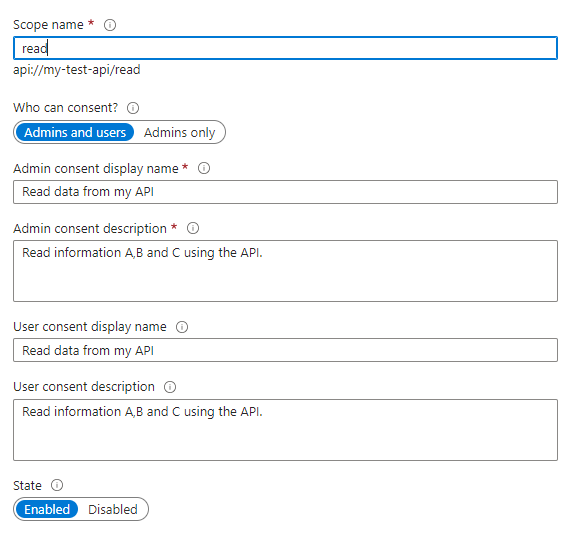
Task: Focus the User consent display name field
Action: pyautogui.click(x=285, y=350)
